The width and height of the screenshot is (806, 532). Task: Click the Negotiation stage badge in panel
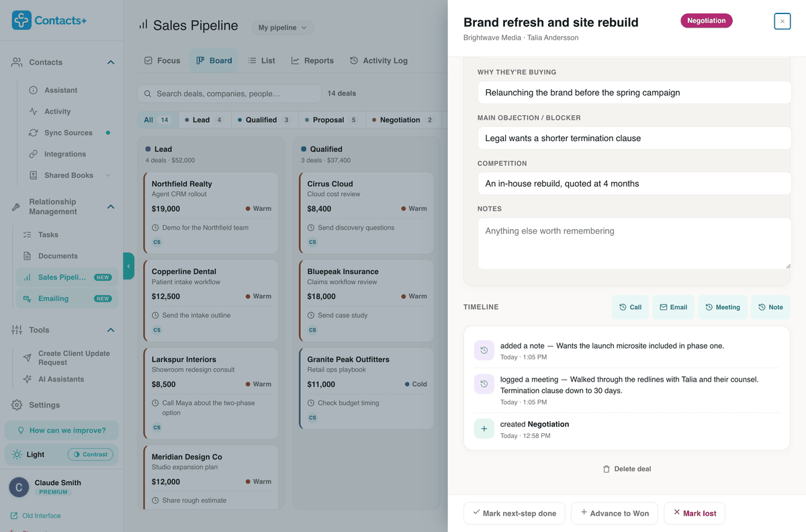click(707, 21)
